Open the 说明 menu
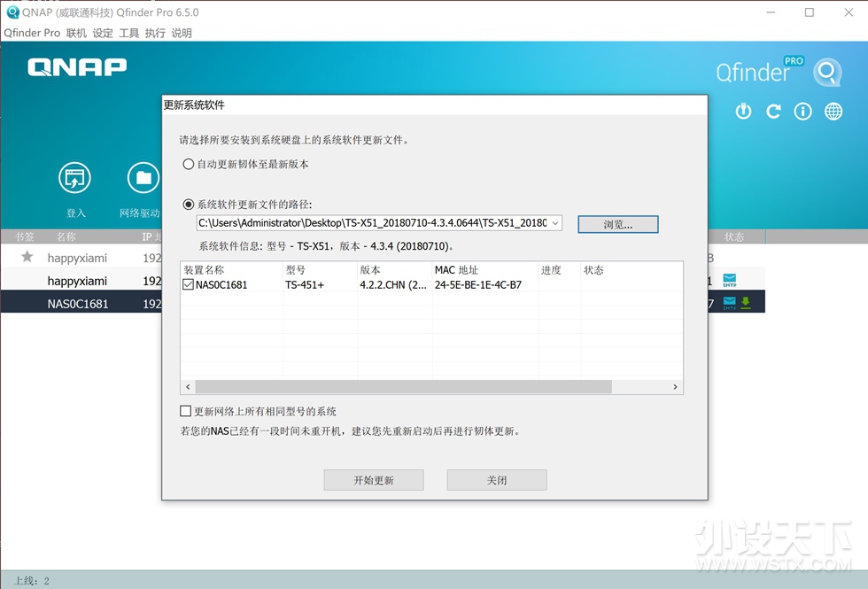This screenshot has width=868, height=589. tap(182, 33)
